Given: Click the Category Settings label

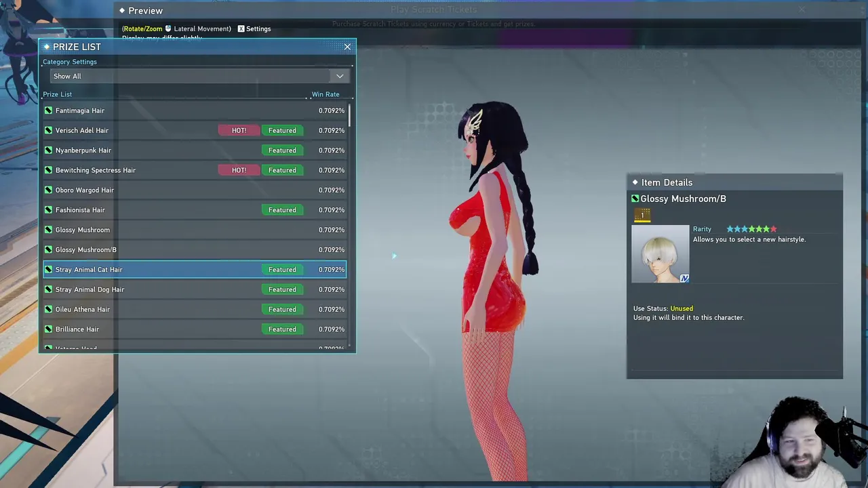Looking at the screenshot, I should coord(70,62).
